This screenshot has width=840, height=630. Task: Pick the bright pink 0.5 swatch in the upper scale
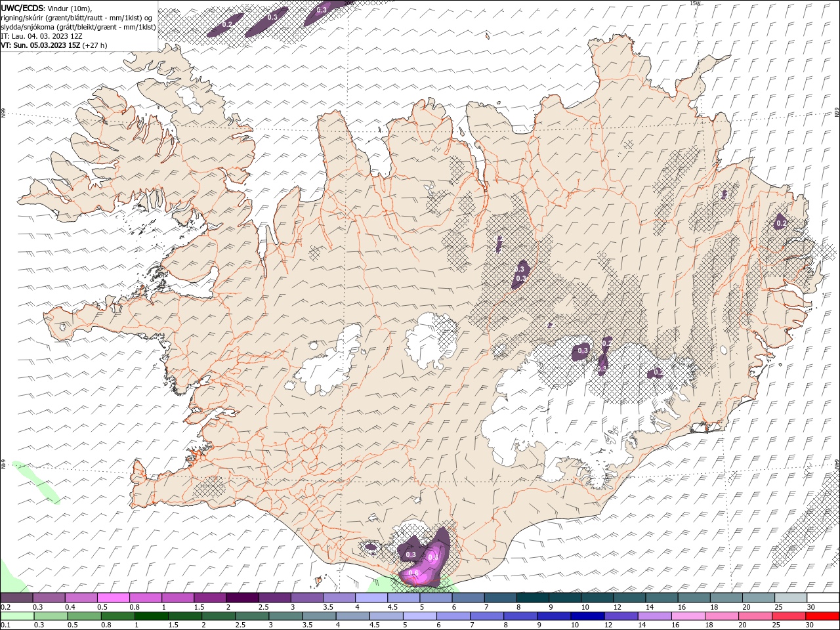pos(113,598)
